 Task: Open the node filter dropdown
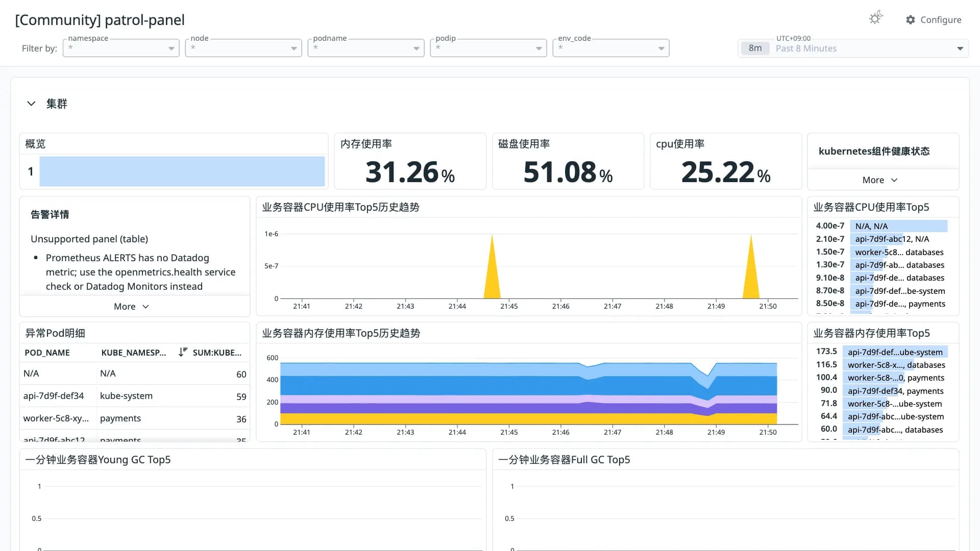click(x=243, y=48)
